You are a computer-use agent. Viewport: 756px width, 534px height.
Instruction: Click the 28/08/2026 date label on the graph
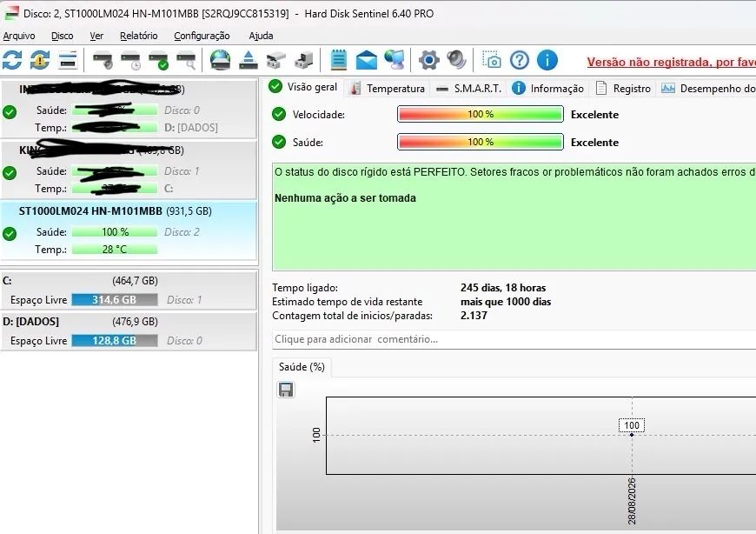click(632, 501)
